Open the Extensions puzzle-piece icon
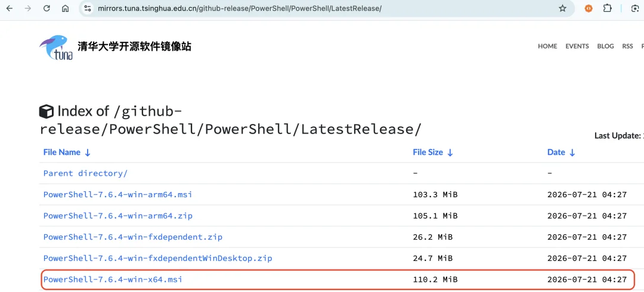The height and width of the screenshot is (292, 644). click(607, 8)
